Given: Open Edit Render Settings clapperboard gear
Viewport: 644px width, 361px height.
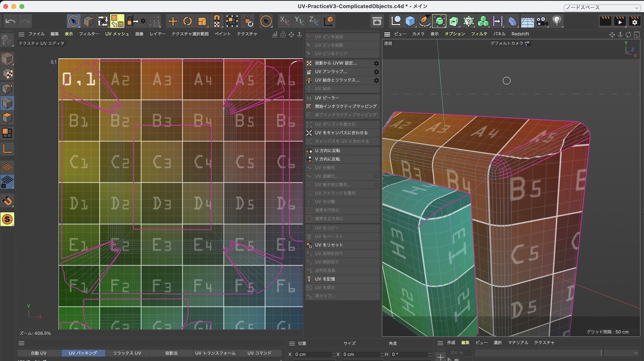Looking at the screenshot, I should click(x=634, y=22).
